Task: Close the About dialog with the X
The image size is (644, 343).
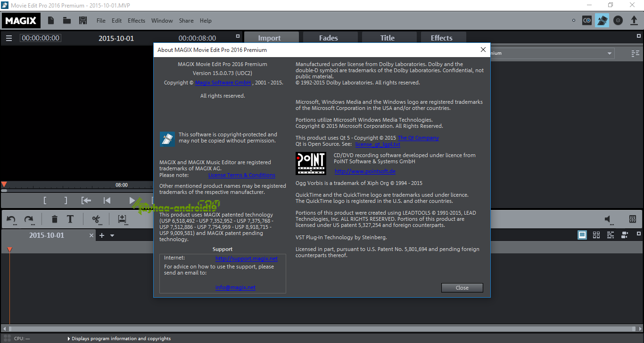Action: click(483, 50)
